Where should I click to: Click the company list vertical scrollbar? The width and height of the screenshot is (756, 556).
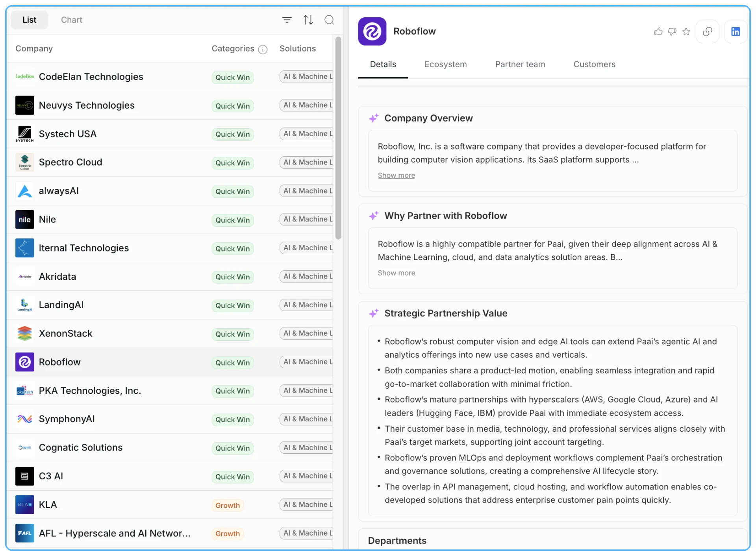pos(338,138)
